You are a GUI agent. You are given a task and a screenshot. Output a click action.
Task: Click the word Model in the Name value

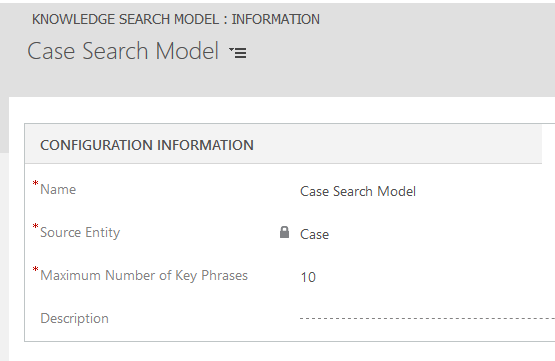pyautogui.click(x=396, y=191)
